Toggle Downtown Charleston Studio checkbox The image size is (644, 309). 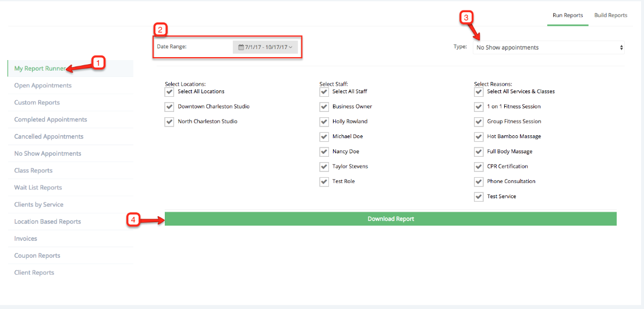(169, 107)
